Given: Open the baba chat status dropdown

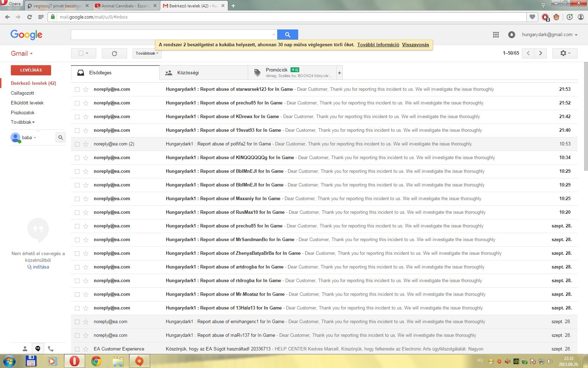Looking at the screenshot, I should (29, 137).
